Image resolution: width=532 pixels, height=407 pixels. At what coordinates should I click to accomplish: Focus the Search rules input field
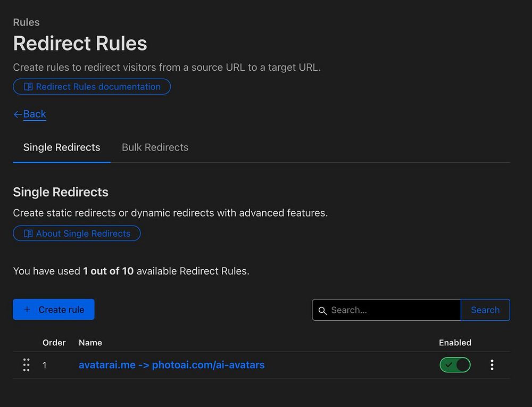click(393, 310)
